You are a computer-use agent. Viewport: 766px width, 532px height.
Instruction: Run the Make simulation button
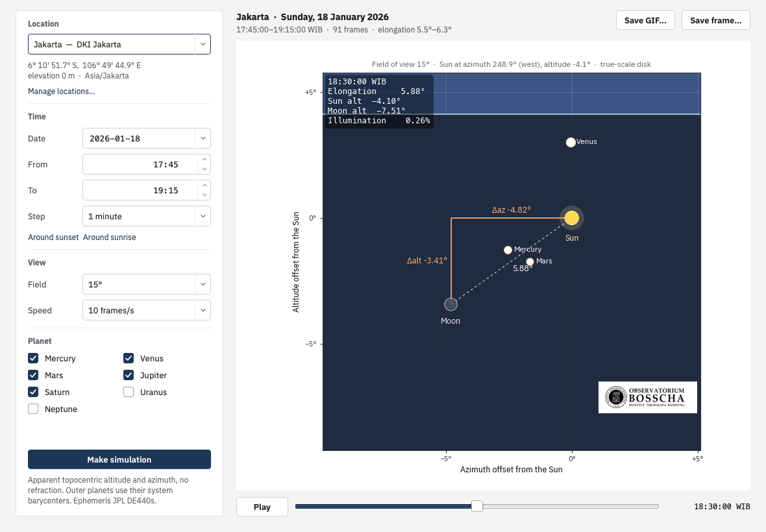coord(119,459)
